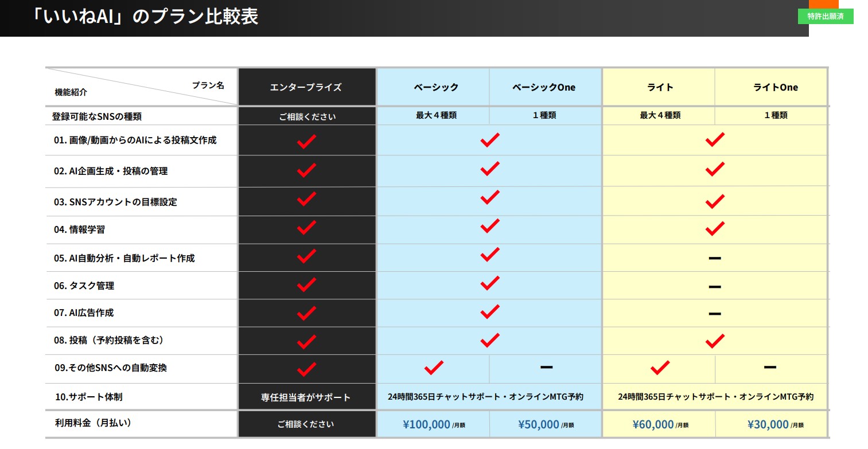Click the 05. AI自動分析・自動レポート作成 label

(124, 259)
